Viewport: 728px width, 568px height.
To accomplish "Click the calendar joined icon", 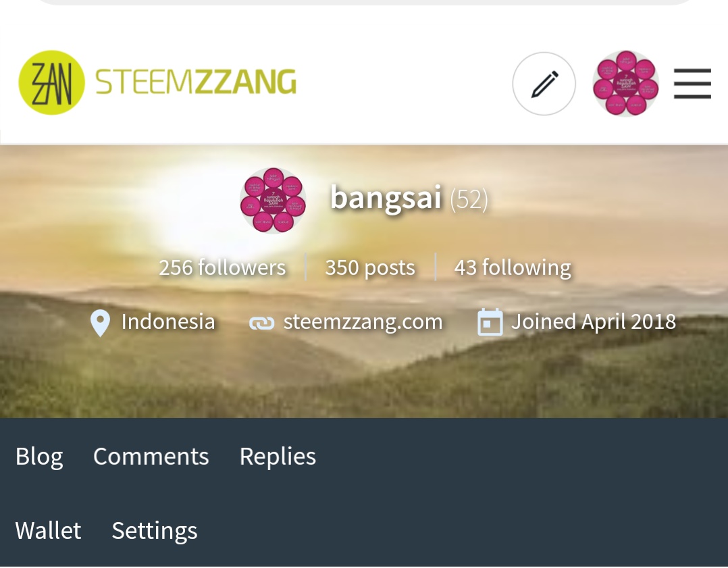I will coord(490,322).
